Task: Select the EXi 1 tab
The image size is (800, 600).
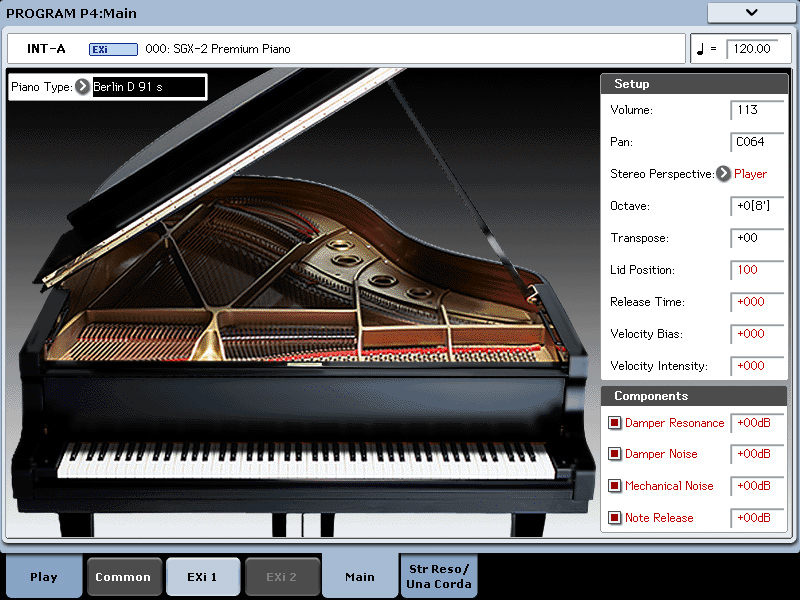Action: [202, 577]
